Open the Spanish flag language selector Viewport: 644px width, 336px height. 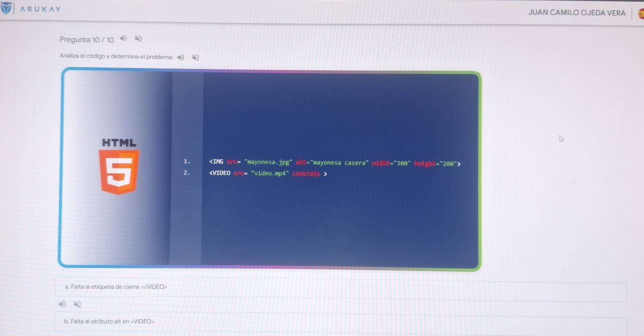click(x=641, y=14)
